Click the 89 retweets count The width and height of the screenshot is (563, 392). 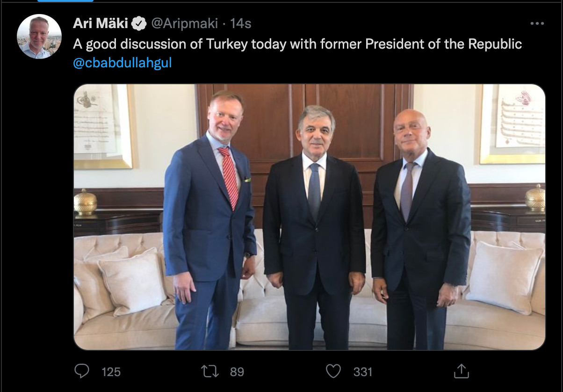(x=237, y=372)
